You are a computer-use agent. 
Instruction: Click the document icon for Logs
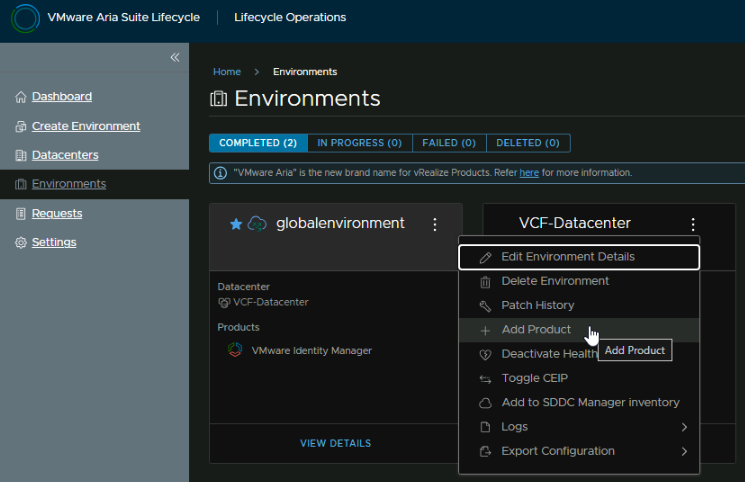[x=485, y=427]
